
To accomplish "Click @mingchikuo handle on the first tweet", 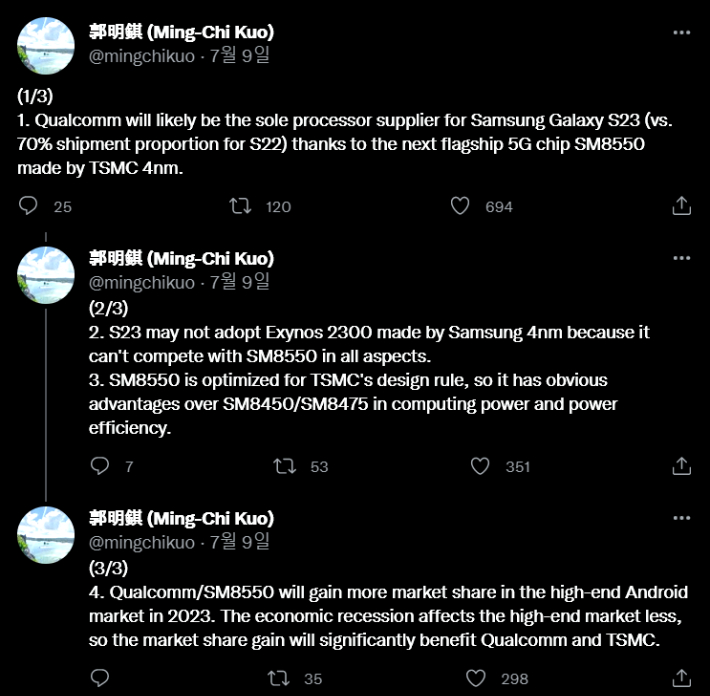I will 142,57.
